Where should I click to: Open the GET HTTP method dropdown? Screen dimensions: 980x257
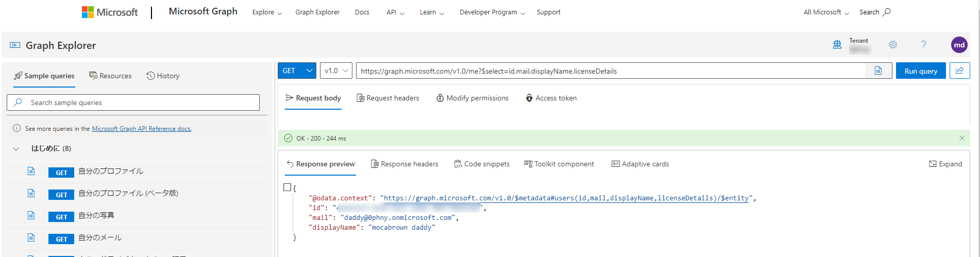pos(297,71)
